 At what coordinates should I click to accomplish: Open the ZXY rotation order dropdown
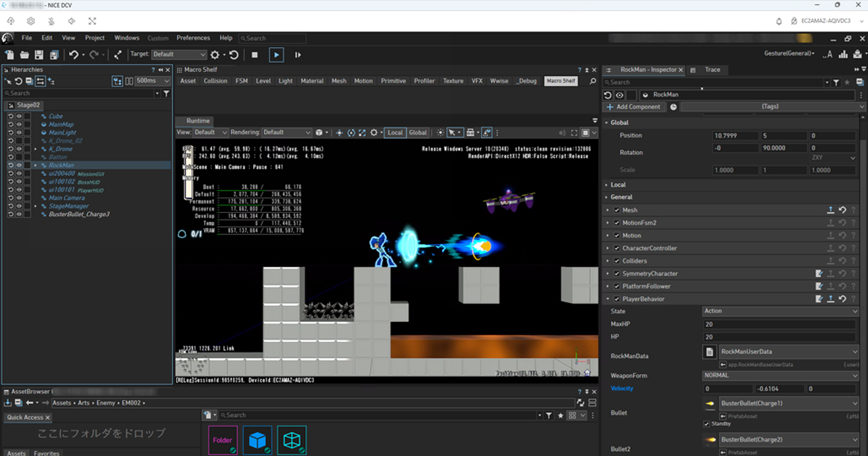(x=833, y=157)
